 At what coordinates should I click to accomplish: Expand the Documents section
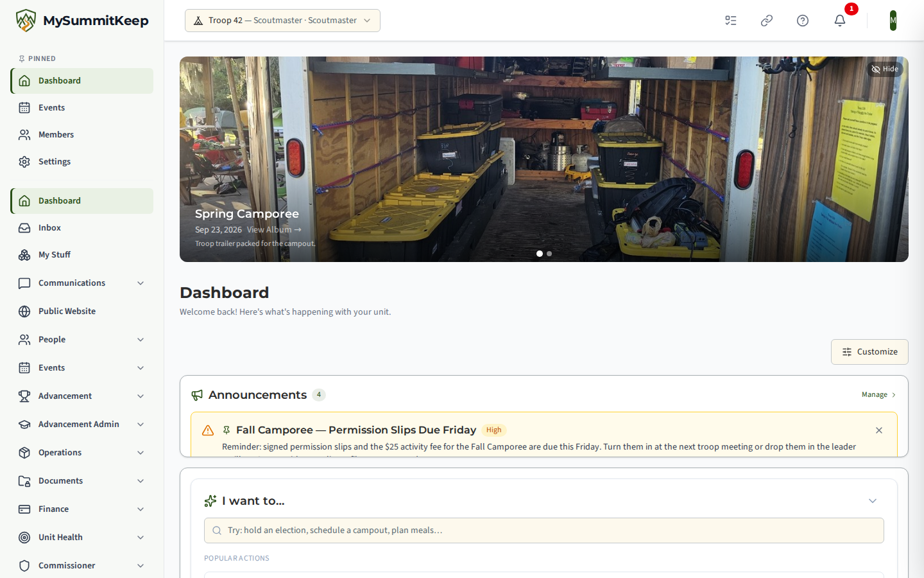pos(81,481)
